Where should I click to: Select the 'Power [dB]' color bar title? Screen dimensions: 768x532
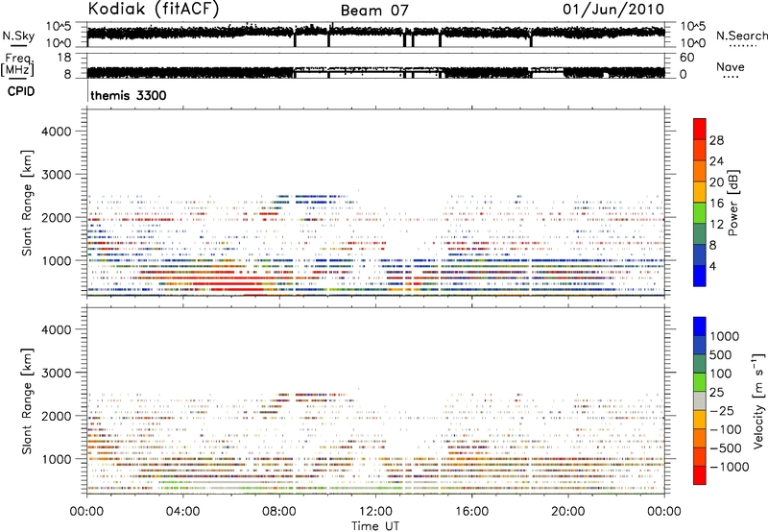click(x=732, y=203)
